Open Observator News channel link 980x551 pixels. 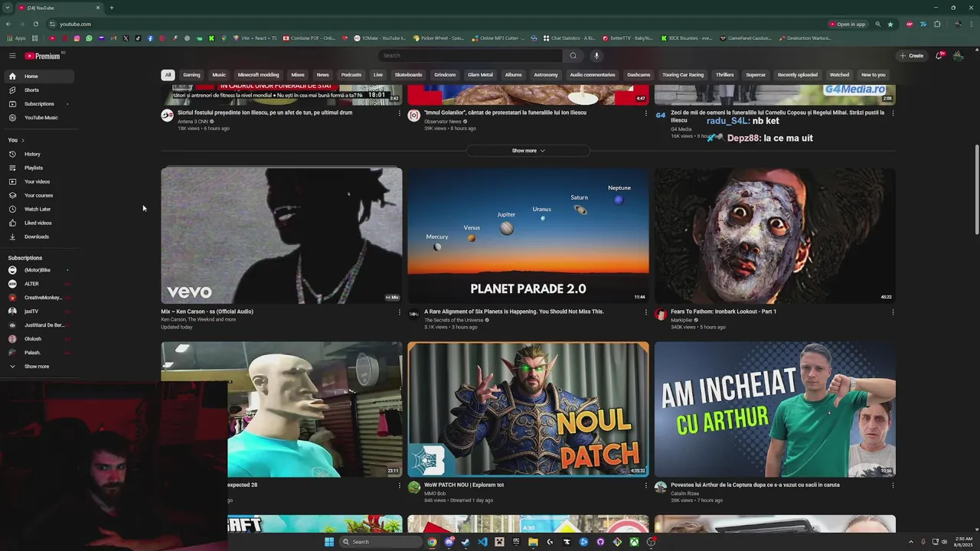[x=443, y=122]
